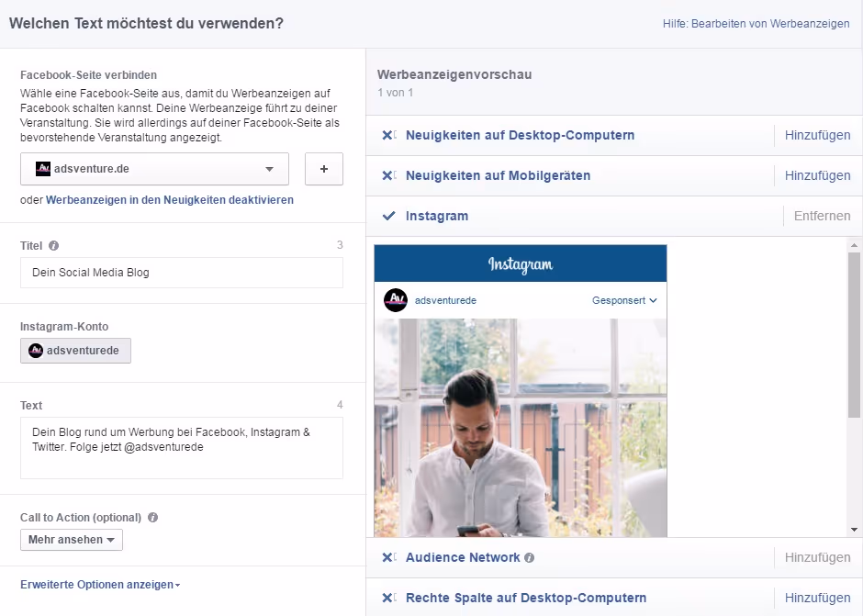Expand Erweiterte Optionen anzeigen
Viewport: 863px width, 616px height.
[100, 585]
